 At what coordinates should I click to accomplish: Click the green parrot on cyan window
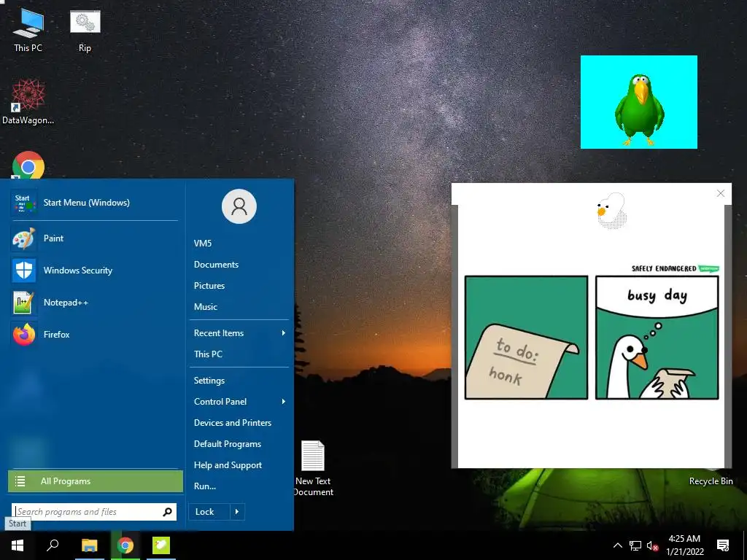639,109
